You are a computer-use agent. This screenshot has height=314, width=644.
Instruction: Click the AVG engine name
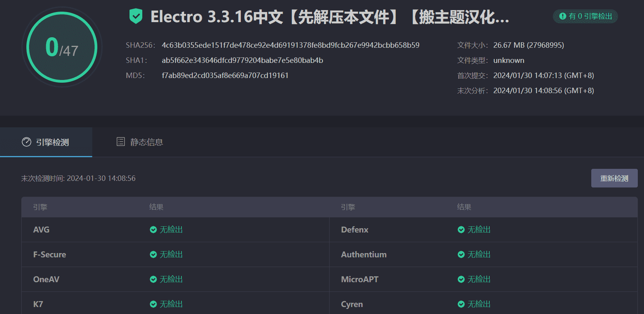(41, 230)
